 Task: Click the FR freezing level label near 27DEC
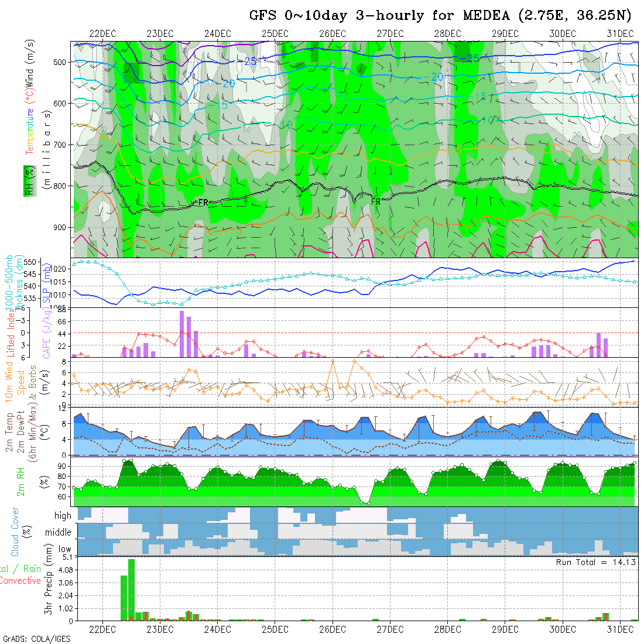point(376,201)
